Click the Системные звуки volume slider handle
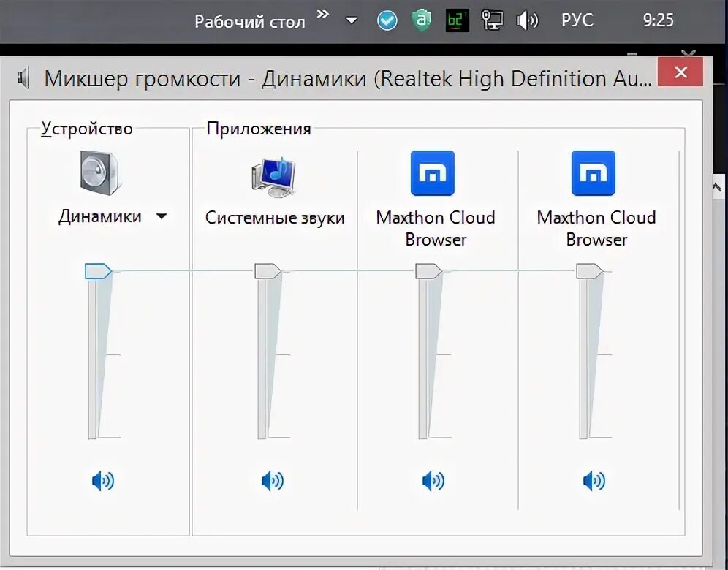 pos(268,271)
